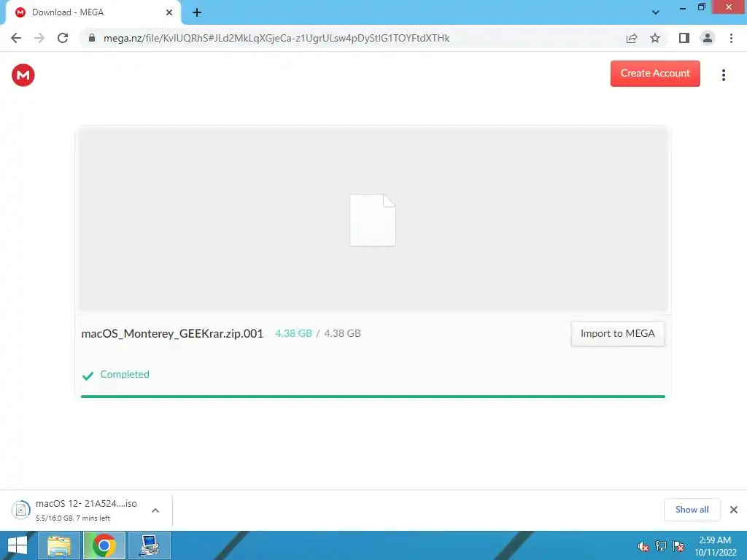Image resolution: width=747 pixels, height=560 pixels.
Task: Open Chrome main menu (three dots)
Action: tap(731, 38)
